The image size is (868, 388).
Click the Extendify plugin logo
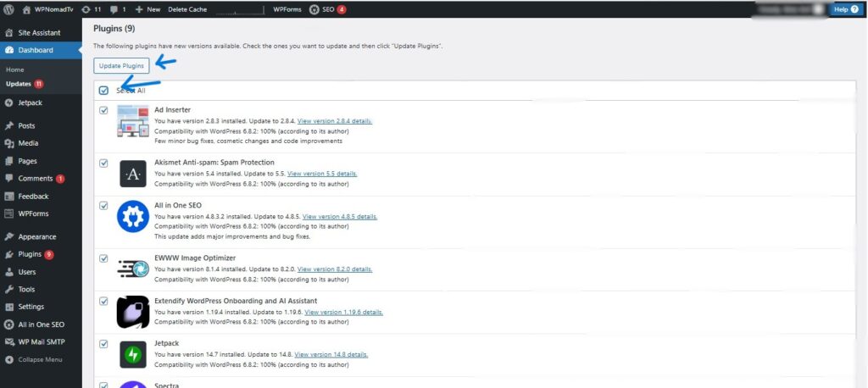pyautogui.click(x=133, y=312)
